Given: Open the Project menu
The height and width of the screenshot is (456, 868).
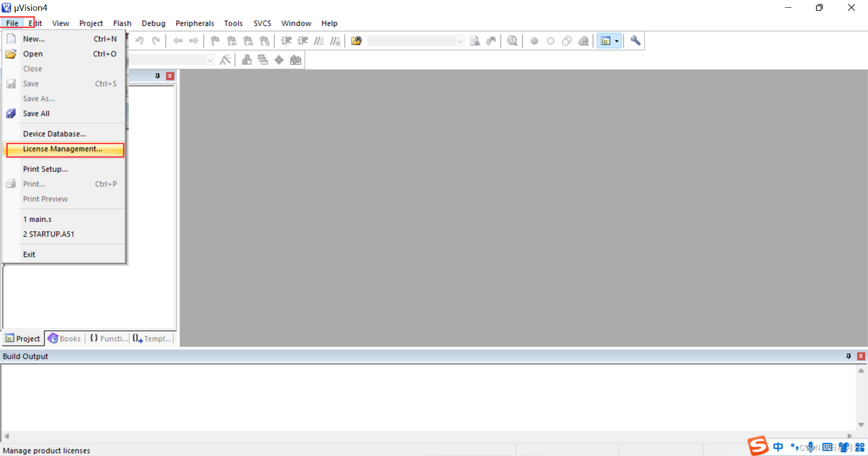Looking at the screenshot, I should (91, 24).
